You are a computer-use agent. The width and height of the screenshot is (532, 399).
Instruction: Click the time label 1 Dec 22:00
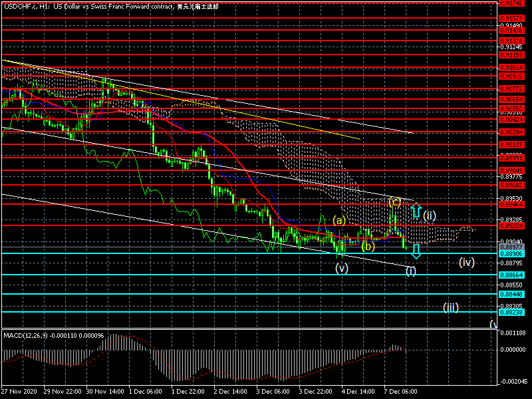point(188,392)
